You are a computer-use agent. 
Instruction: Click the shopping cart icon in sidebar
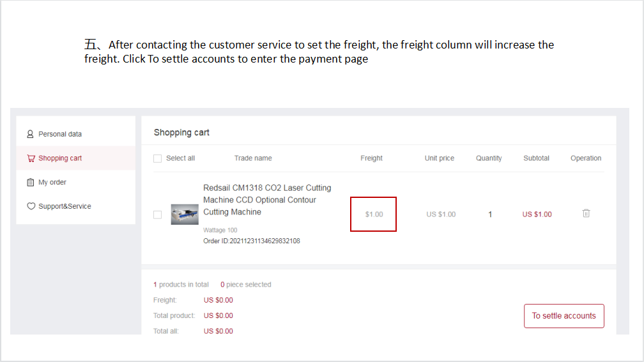coord(31,158)
